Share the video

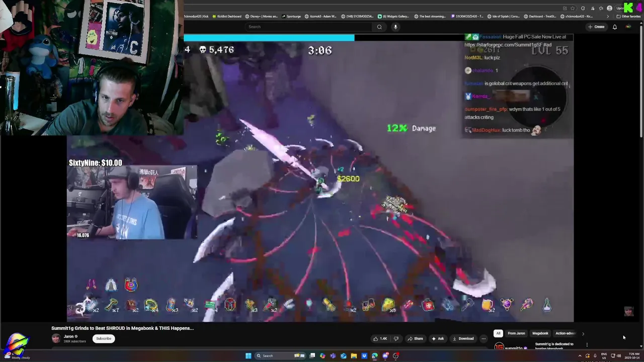[x=415, y=338]
